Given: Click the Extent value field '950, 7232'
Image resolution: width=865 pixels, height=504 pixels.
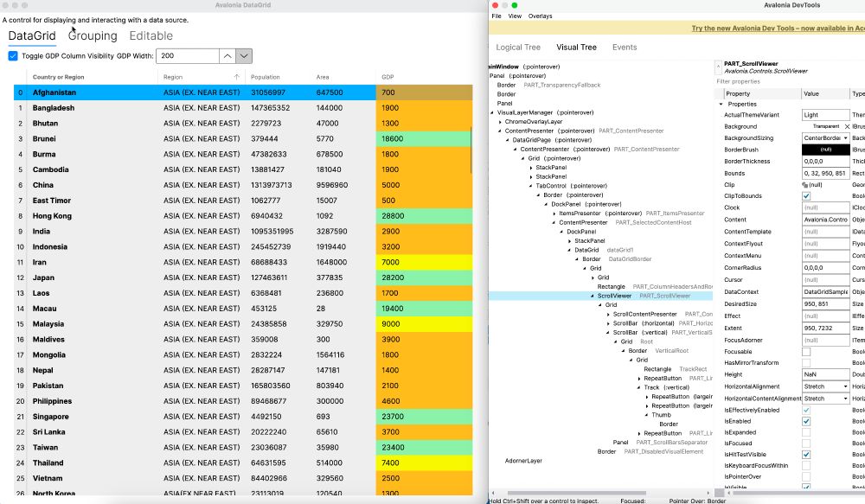Looking at the screenshot, I should (x=826, y=329).
